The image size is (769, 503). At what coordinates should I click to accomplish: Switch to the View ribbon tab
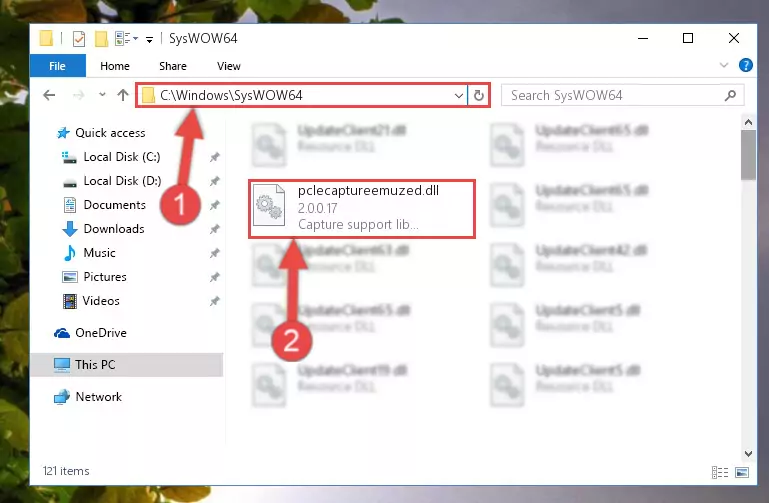(229, 66)
